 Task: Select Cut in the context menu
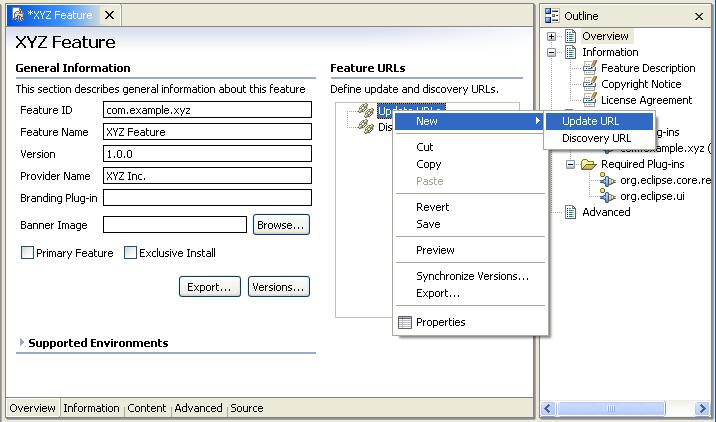click(470, 147)
